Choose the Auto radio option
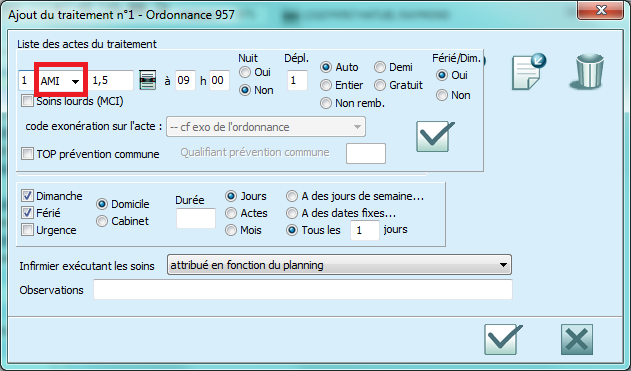The image size is (631, 371). tap(326, 67)
